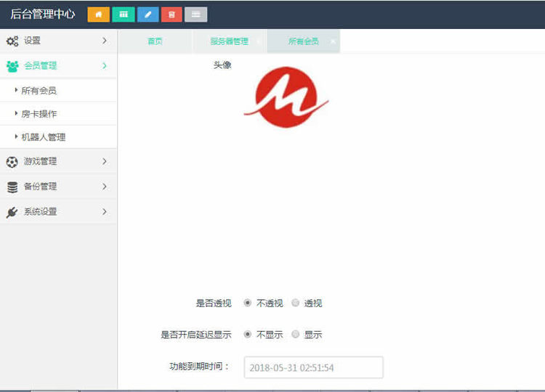Screen dimensions: 545x392
Task: Click the green table icon button
Action: pyautogui.click(x=123, y=15)
